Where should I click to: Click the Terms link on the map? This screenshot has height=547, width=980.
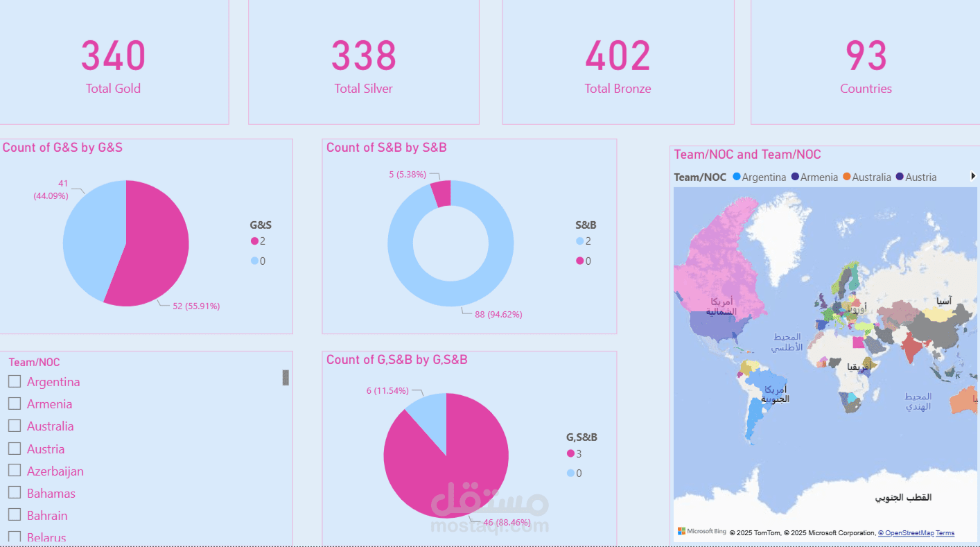coord(944,532)
